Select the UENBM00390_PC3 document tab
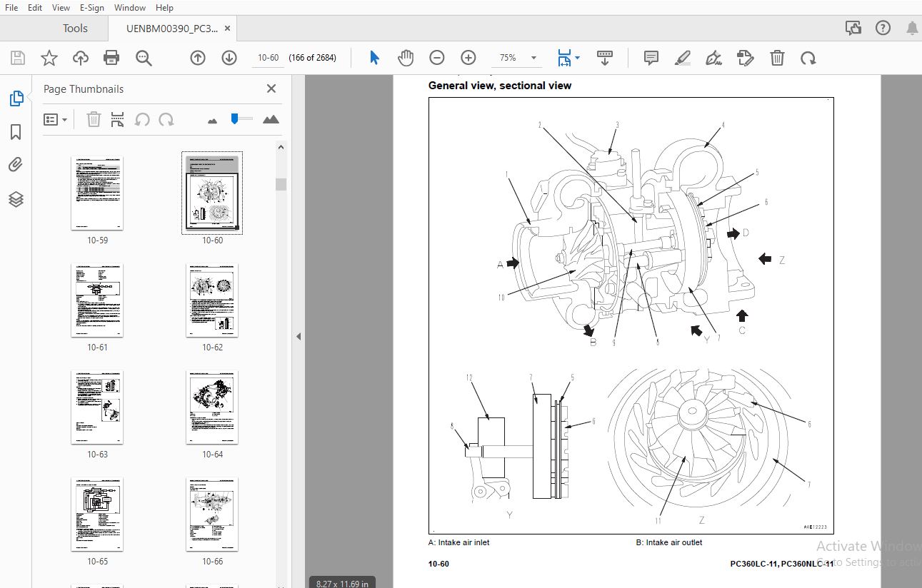This screenshot has width=922, height=588. (172, 29)
